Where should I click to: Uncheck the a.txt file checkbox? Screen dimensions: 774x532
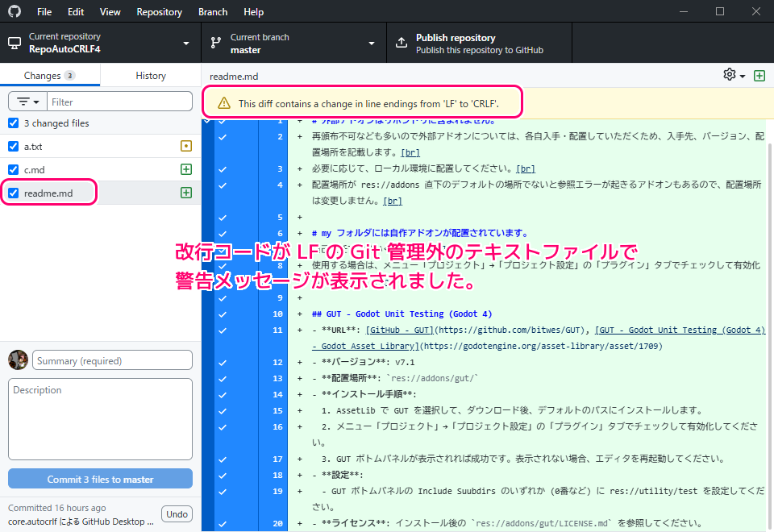13,147
